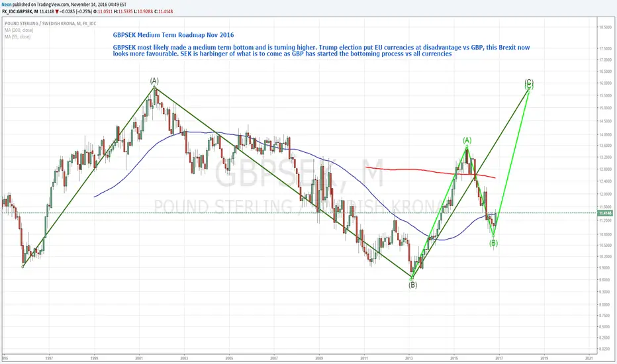
Task: Open the author link 'Neon'
Action: click(x=7, y=5)
